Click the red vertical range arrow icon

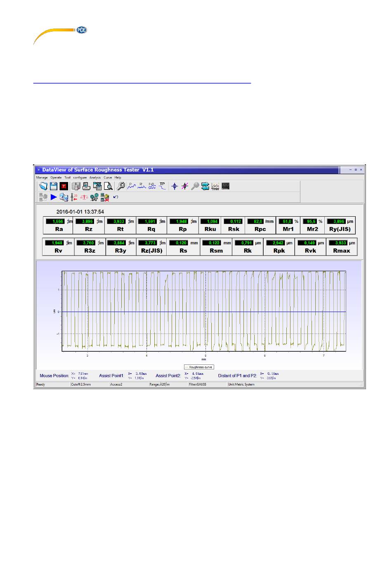tap(74, 197)
